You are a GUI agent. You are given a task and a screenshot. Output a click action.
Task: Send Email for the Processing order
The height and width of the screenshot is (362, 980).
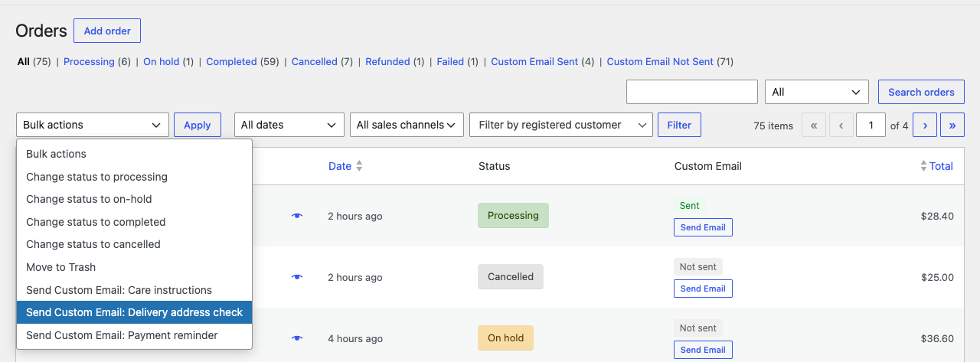(x=703, y=227)
